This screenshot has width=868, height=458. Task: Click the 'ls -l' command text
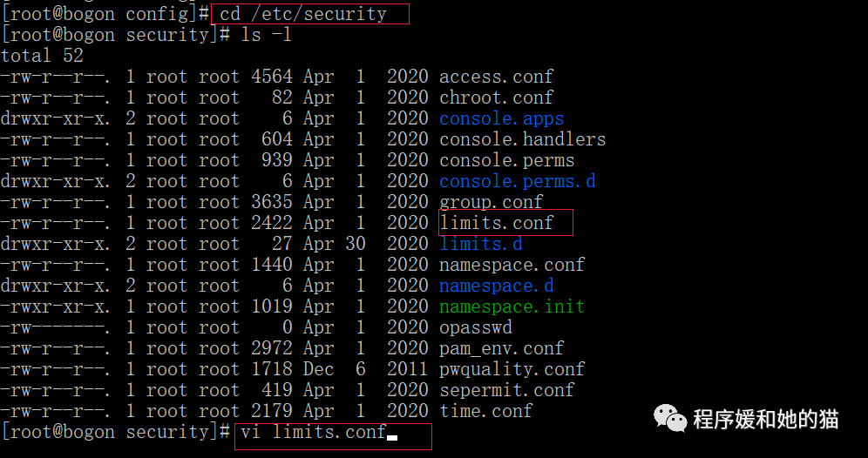(266, 35)
